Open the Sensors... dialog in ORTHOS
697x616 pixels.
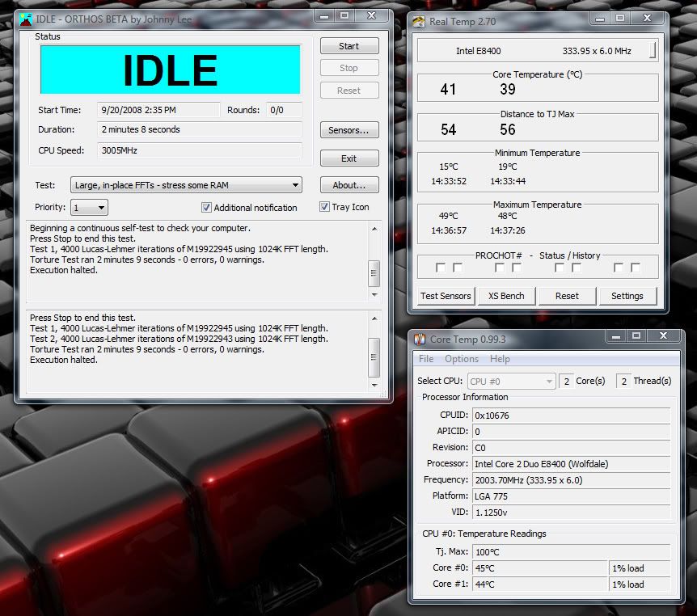click(348, 130)
